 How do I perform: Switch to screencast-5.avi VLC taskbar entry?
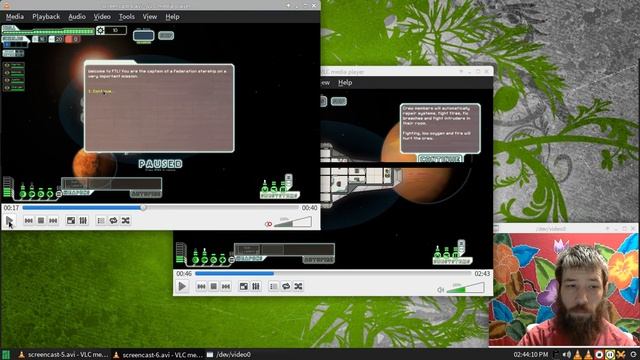pos(64,355)
